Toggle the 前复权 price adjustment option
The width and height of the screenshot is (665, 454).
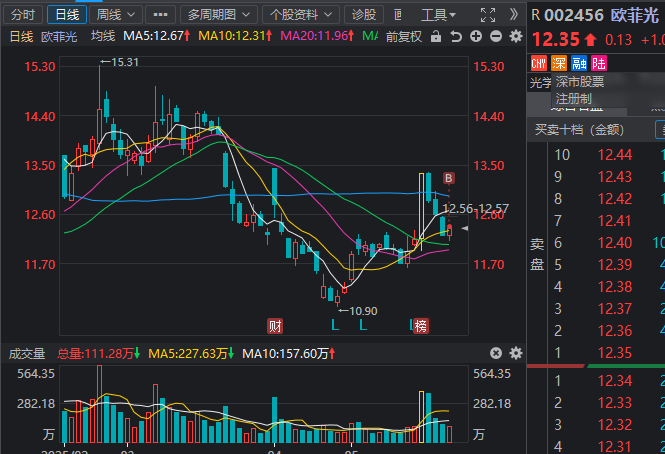point(402,36)
